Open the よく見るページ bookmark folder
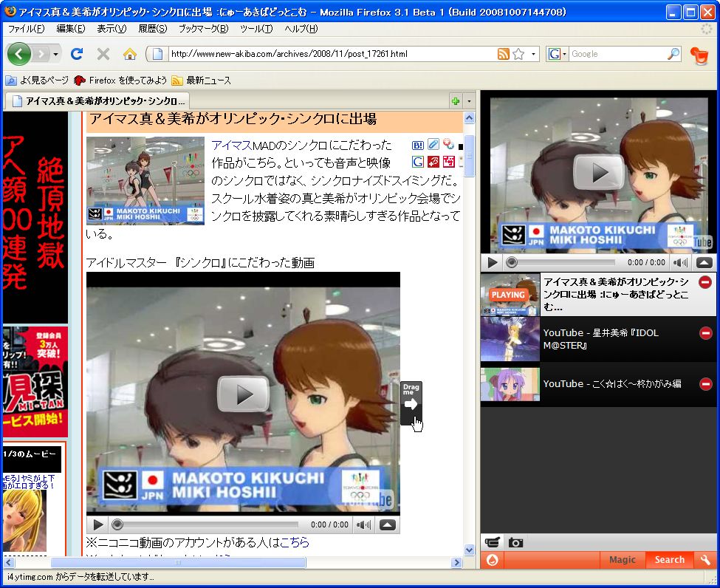 tap(37, 81)
